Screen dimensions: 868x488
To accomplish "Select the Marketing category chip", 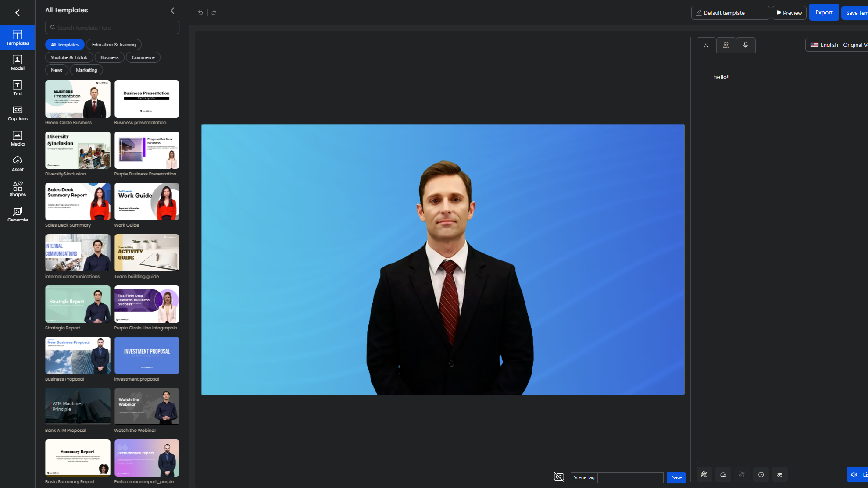I will point(86,70).
